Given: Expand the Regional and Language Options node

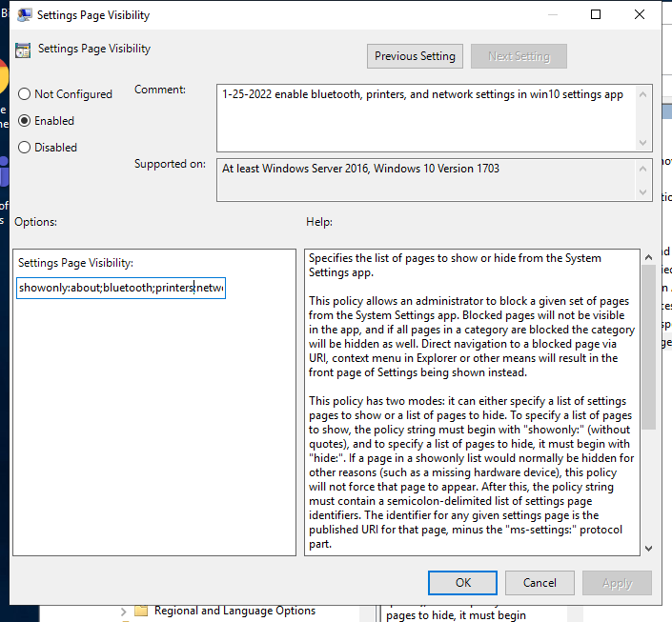Looking at the screenshot, I should click(x=123, y=611).
